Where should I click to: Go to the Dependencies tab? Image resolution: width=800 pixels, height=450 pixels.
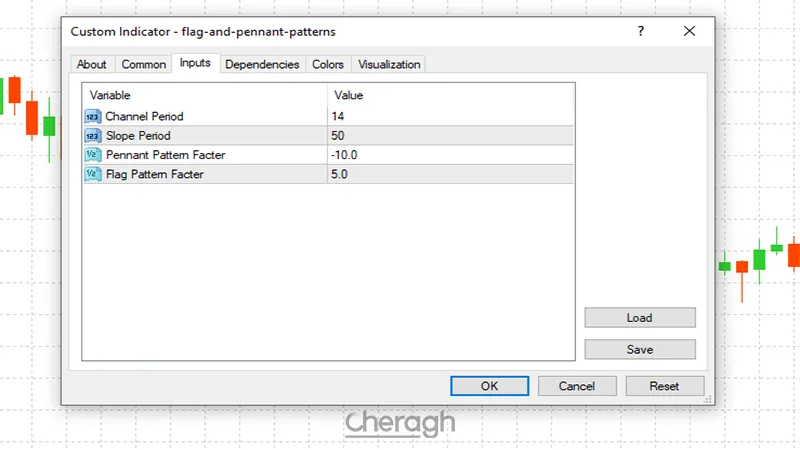[x=262, y=64]
